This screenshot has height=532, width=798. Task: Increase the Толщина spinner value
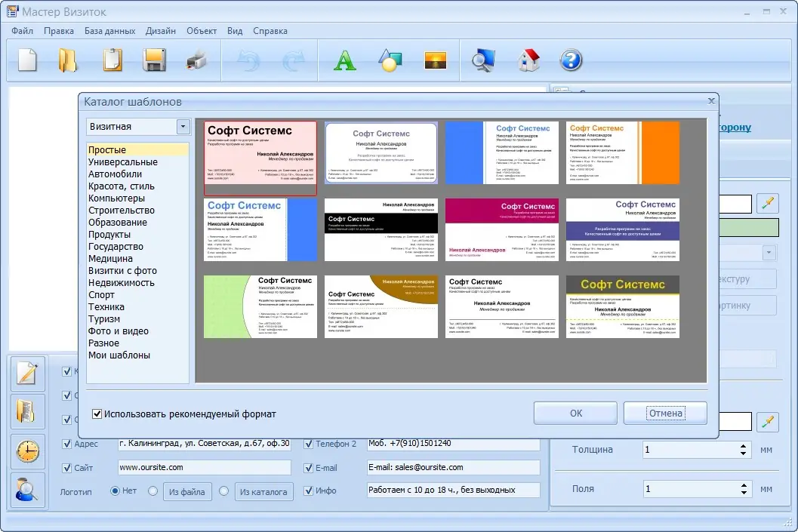[744, 446]
